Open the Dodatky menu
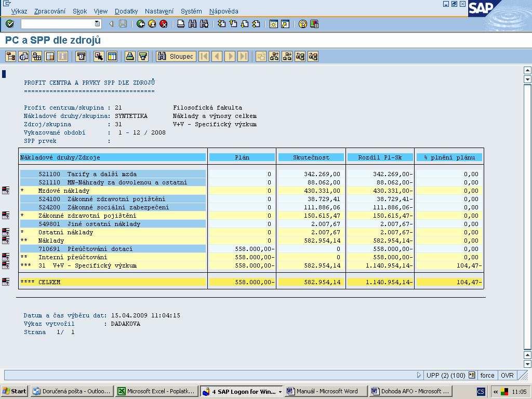This screenshot has width=532, height=399. [126, 11]
